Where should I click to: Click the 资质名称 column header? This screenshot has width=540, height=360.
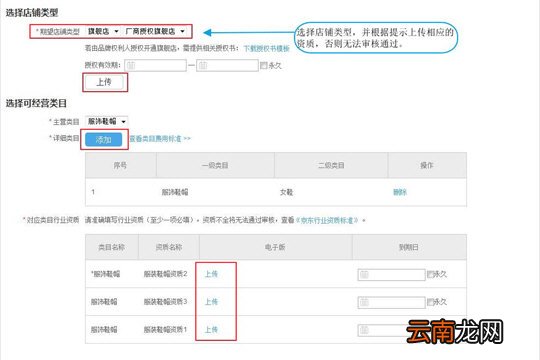pos(169,247)
